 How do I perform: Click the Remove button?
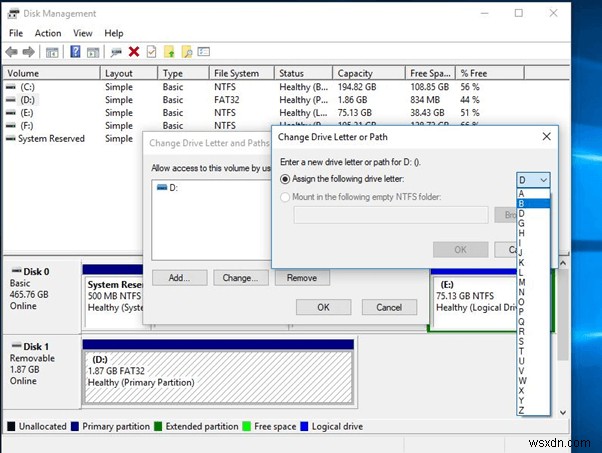click(x=302, y=278)
